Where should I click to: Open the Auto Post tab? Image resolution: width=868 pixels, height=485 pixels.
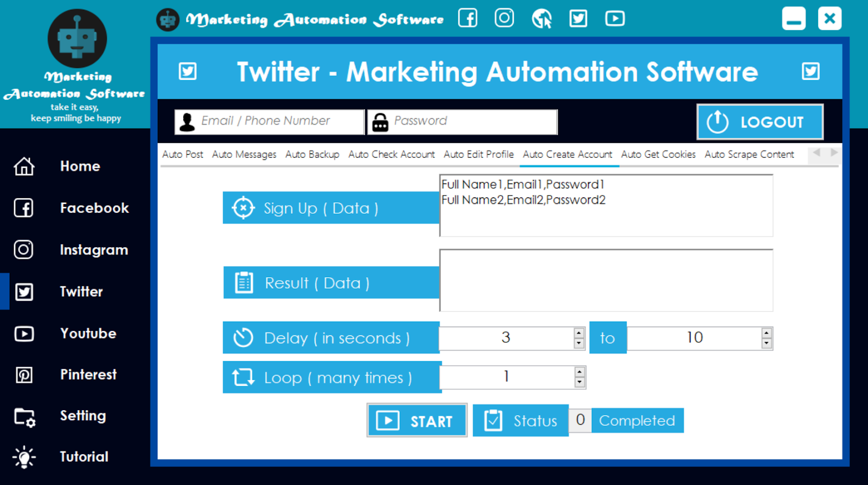click(182, 155)
